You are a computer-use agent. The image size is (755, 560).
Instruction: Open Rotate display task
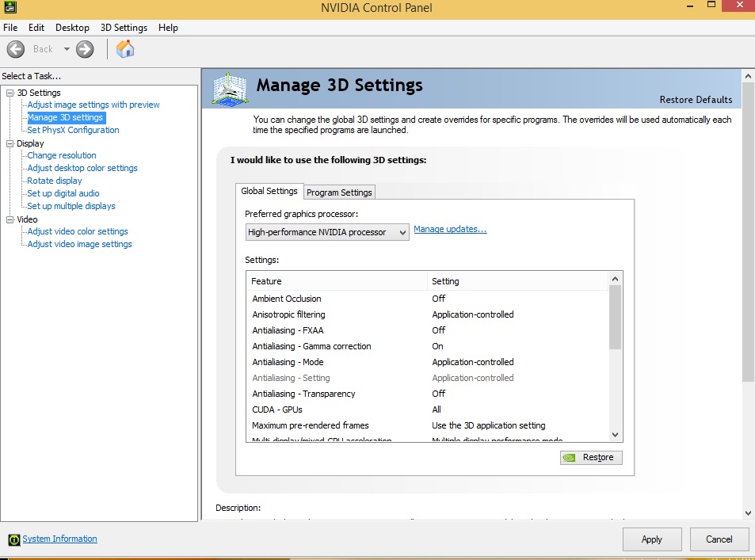[55, 181]
